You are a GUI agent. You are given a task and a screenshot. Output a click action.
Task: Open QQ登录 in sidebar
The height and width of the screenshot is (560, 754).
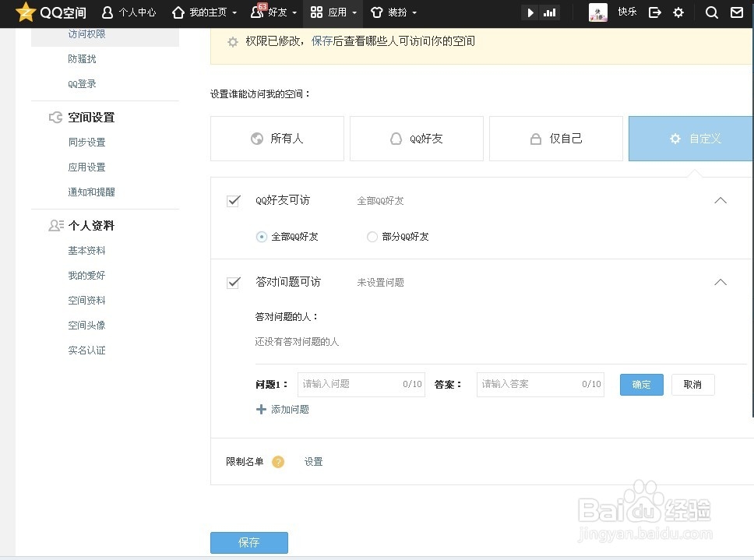pyautogui.click(x=82, y=83)
